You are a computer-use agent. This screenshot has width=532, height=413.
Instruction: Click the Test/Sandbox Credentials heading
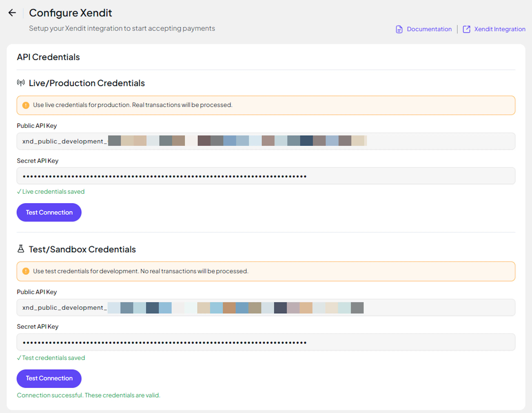82,249
